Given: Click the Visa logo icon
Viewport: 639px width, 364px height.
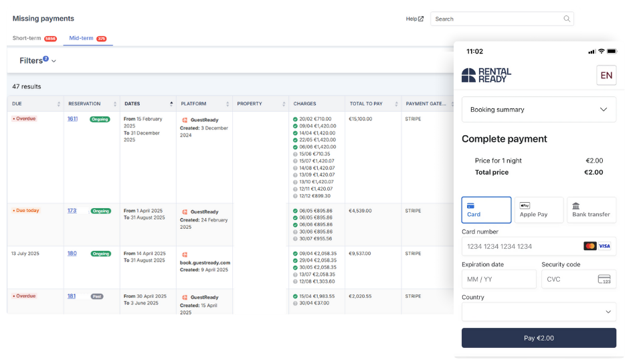Looking at the screenshot, I should pos(604,246).
